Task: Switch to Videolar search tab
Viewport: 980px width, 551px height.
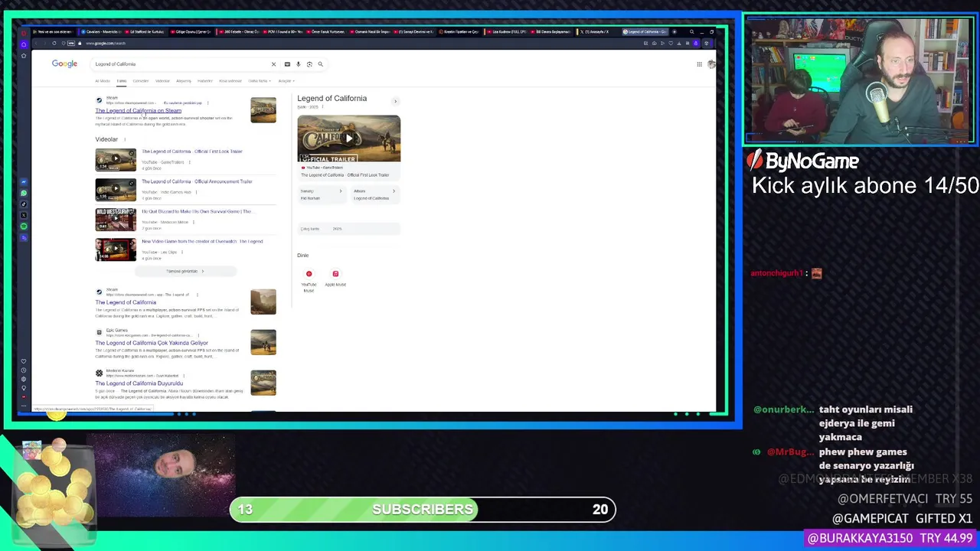Action: coord(162,80)
